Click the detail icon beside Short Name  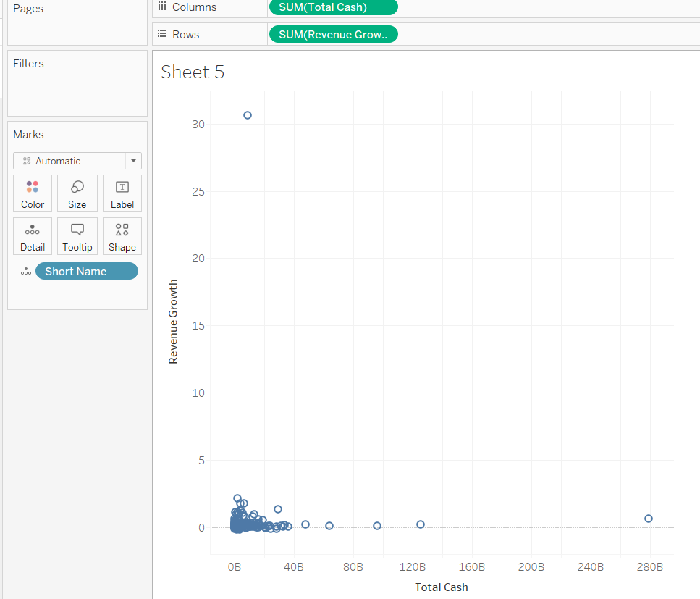(x=26, y=272)
